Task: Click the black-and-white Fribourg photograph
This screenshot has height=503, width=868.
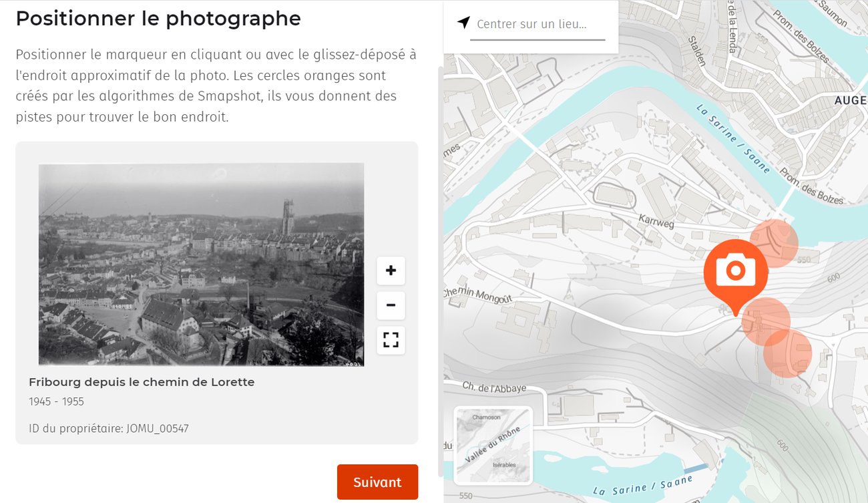Action: 201,264
